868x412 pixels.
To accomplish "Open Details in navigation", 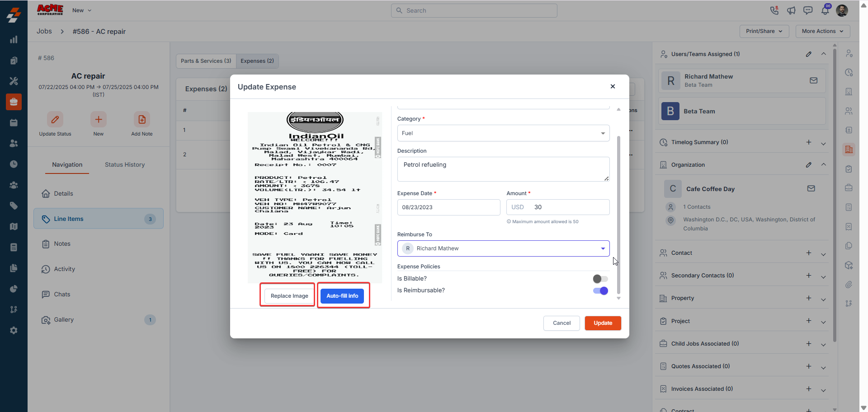I will [x=99, y=194].
